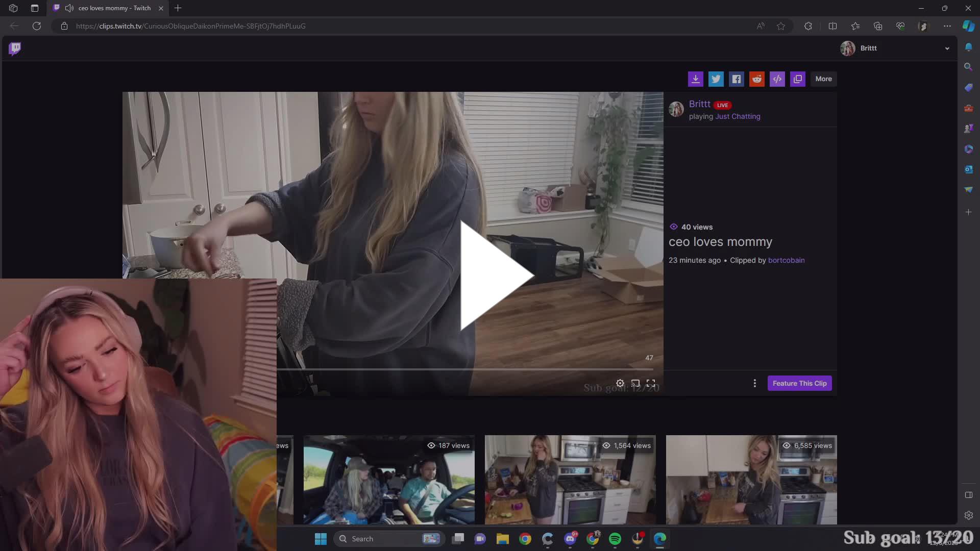This screenshot has width=980, height=551.
Task: Click the Feature This Clip button
Action: point(800,383)
